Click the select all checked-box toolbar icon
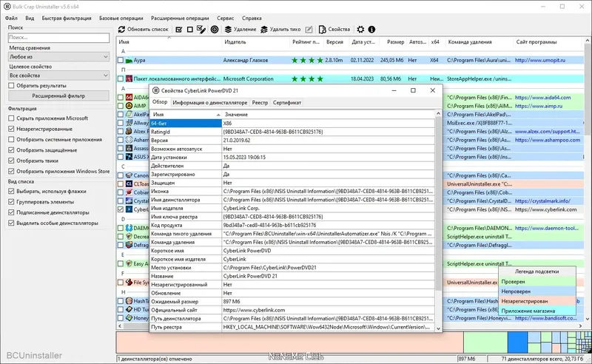 point(179,29)
